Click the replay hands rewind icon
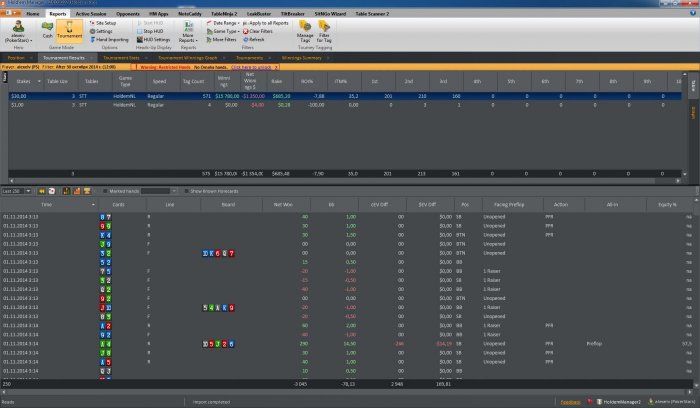The height and width of the screenshot is (408, 700). click(x=42, y=191)
